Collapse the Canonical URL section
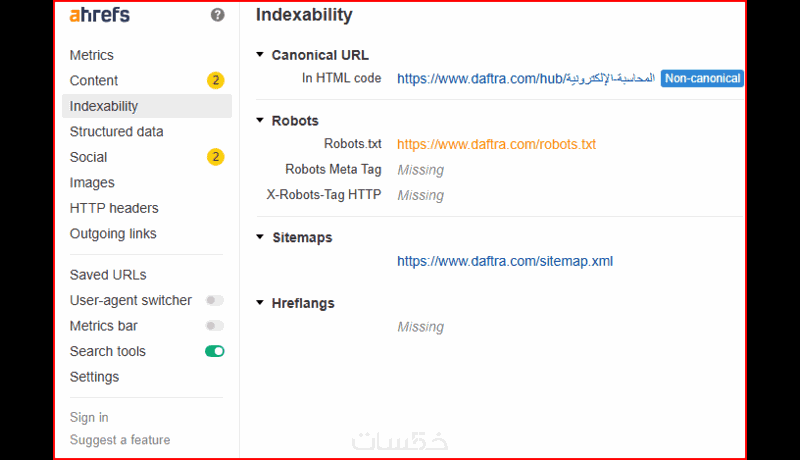Viewport: 800px width, 460px height. pos(260,55)
